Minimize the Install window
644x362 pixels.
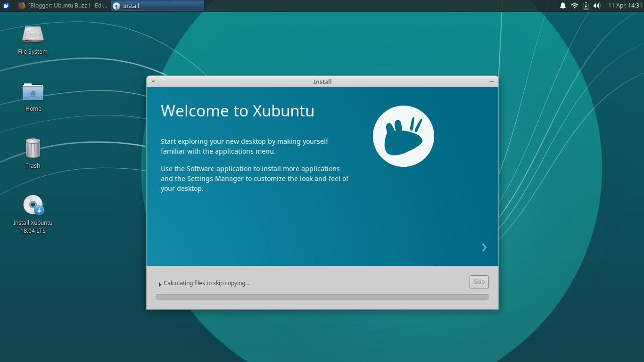click(x=491, y=81)
